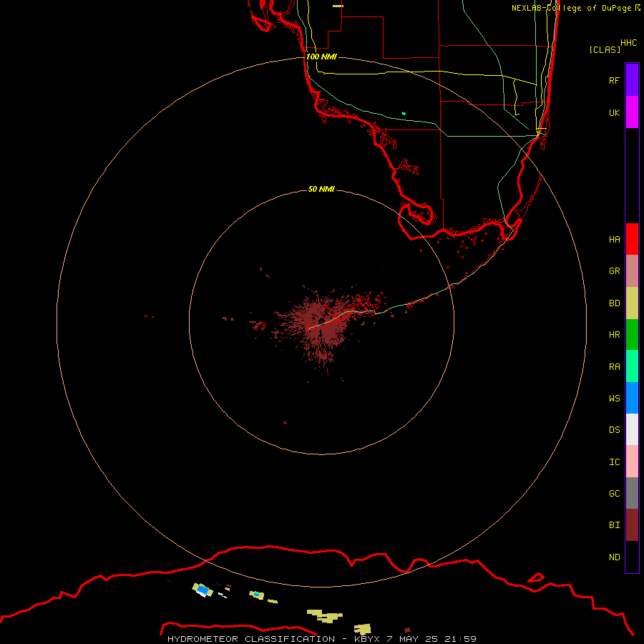Image resolution: width=644 pixels, height=644 pixels.
Task: Click the DS legend label
Action: [x=614, y=429]
